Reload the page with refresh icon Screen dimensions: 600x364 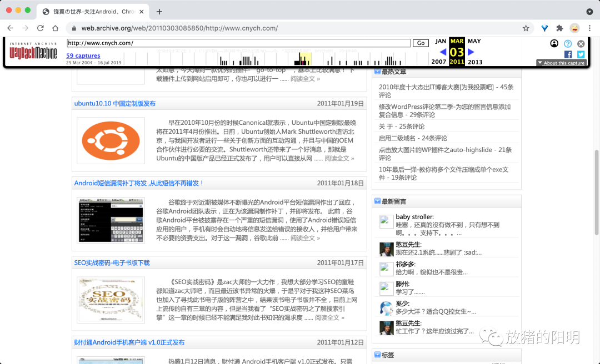40,28
